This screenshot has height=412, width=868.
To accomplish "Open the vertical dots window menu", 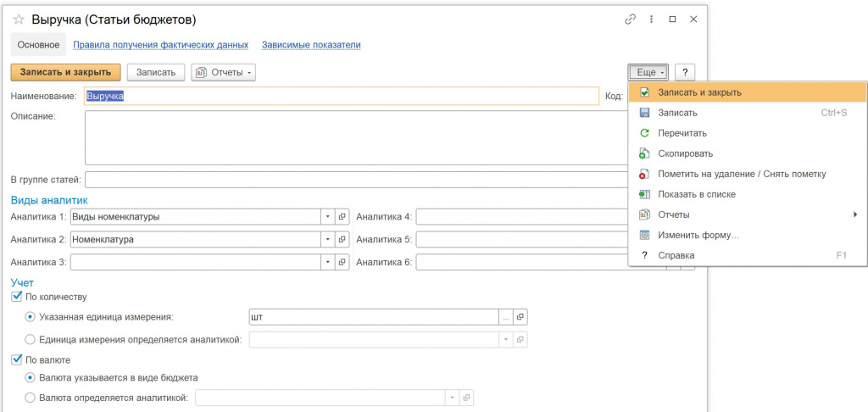I will pyautogui.click(x=651, y=19).
